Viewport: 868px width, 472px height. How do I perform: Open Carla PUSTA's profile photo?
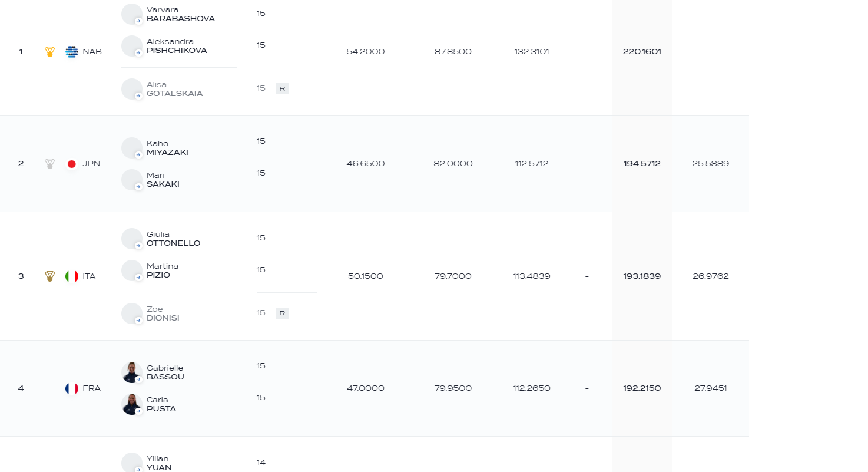click(x=132, y=404)
